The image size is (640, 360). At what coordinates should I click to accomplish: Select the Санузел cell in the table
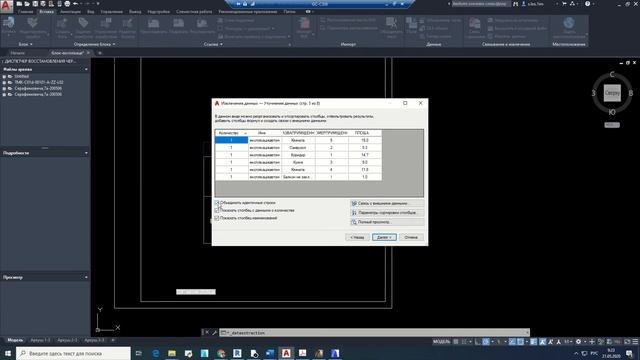[x=298, y=148]
